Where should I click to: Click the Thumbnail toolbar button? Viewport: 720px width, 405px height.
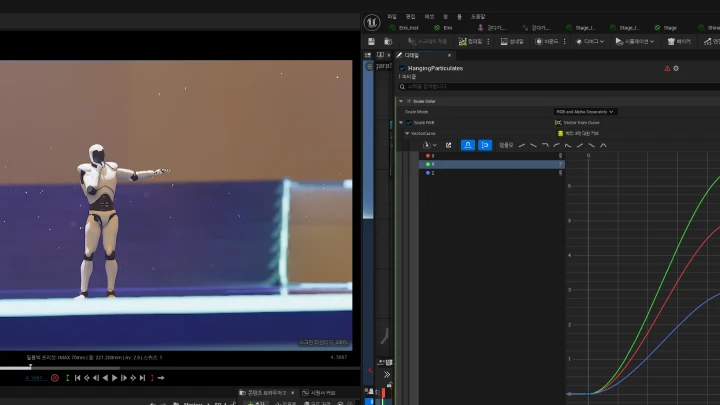coord(512,41)
